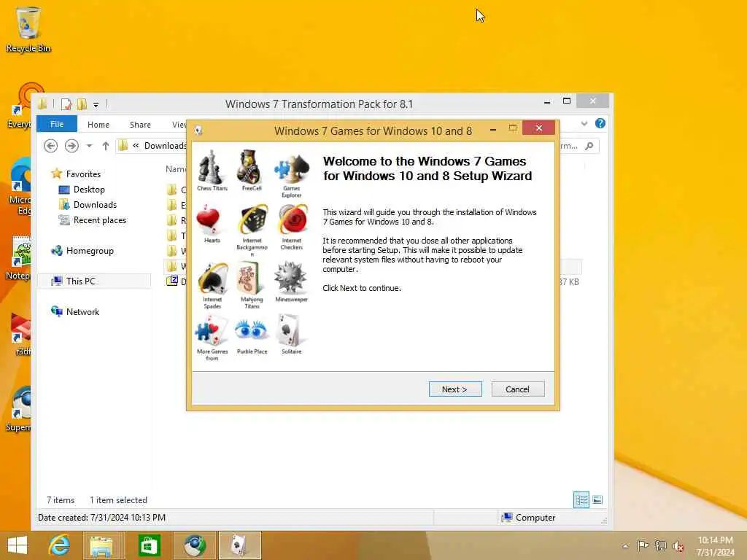The width and height of the screenshot is (747, 560).
Task: Click the network tray icon
Action: pyautogui.click(x=660, y=545)
